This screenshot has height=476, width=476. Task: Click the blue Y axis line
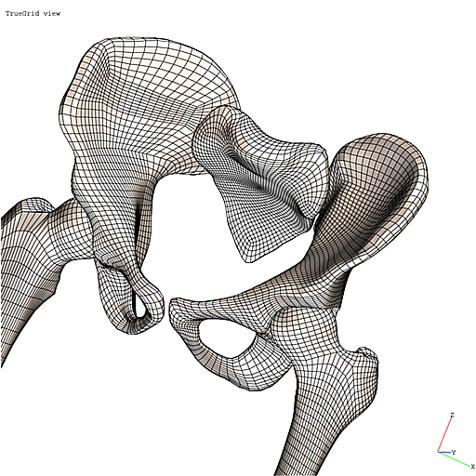pyautogui.click(x=444, y=453)
